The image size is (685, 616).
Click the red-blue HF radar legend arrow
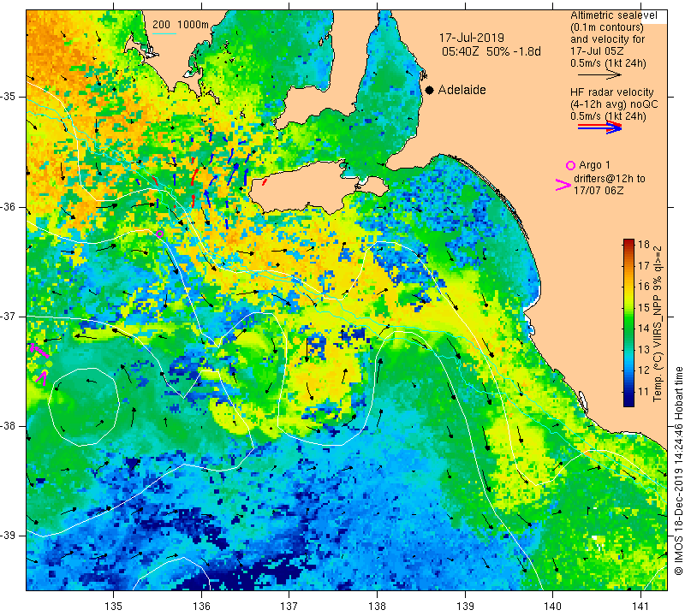click(x=599, y=127)
